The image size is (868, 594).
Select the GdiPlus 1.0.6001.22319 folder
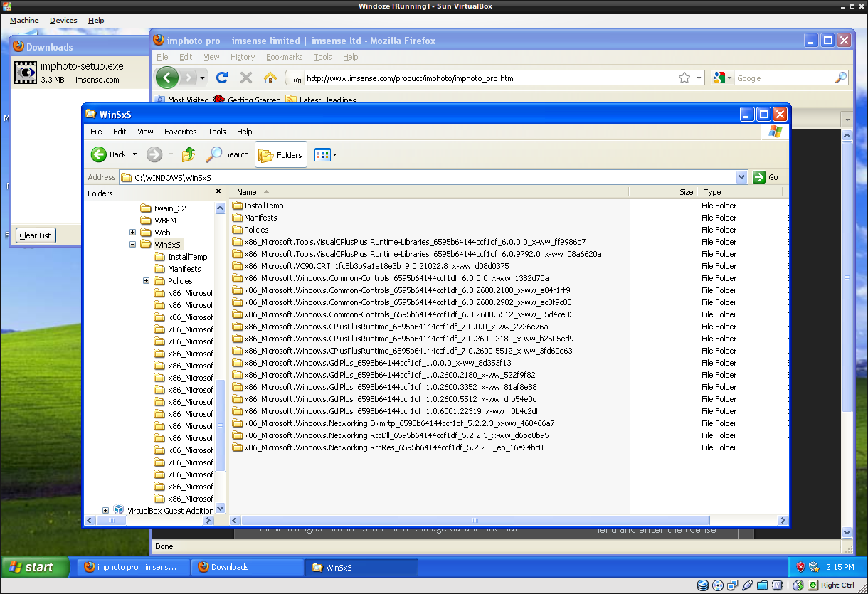coord(386,411)
